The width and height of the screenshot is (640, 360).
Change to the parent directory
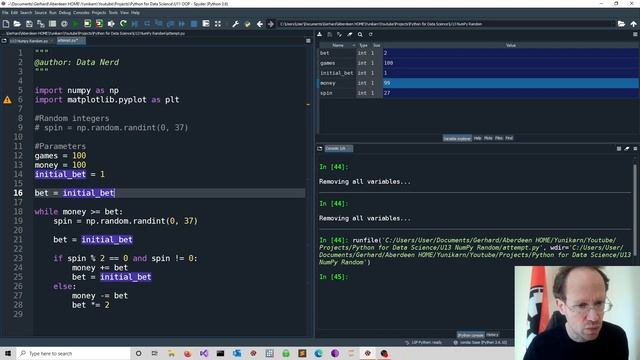click(633, 24)
